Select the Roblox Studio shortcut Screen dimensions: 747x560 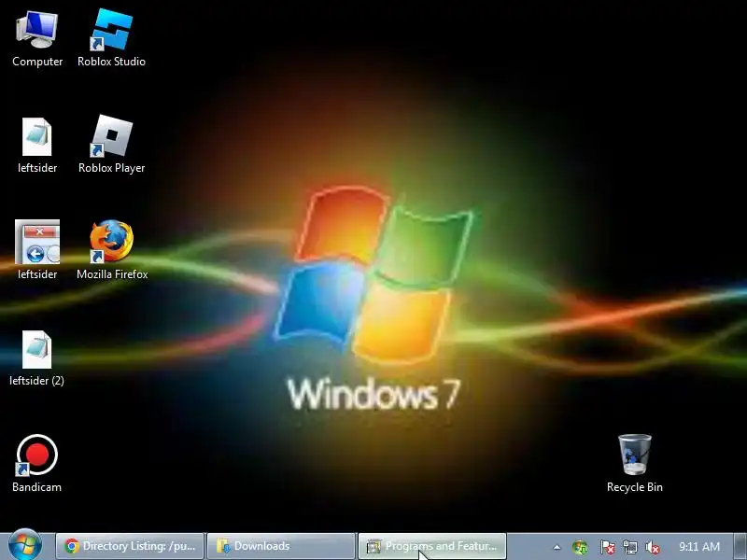(x=111, y=39)
